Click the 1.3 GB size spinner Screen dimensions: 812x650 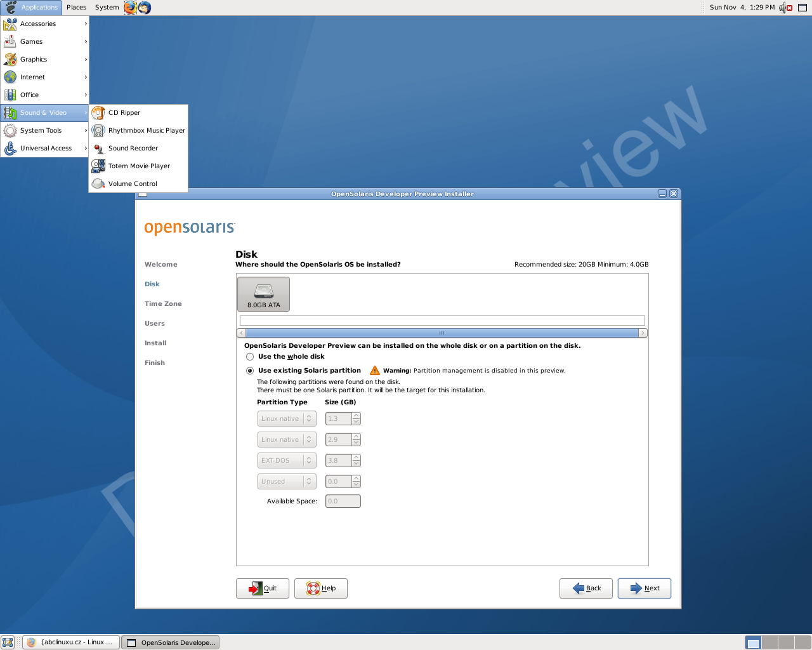tap(343, 419)
